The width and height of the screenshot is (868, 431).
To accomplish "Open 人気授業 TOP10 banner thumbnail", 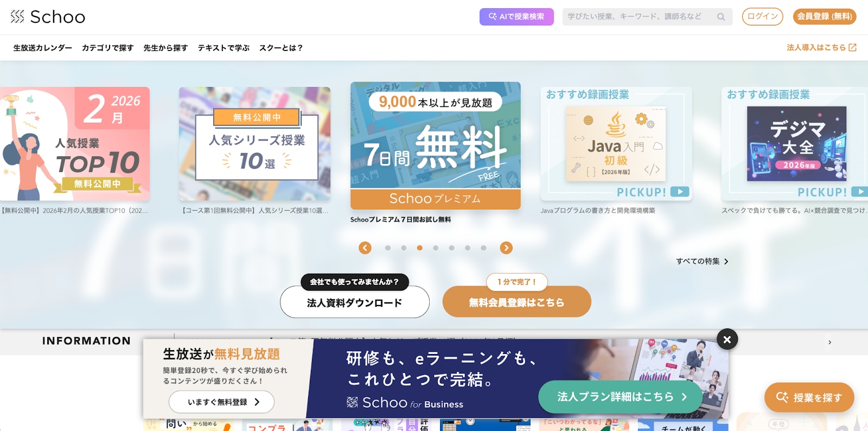I will (x=75, y=144).
